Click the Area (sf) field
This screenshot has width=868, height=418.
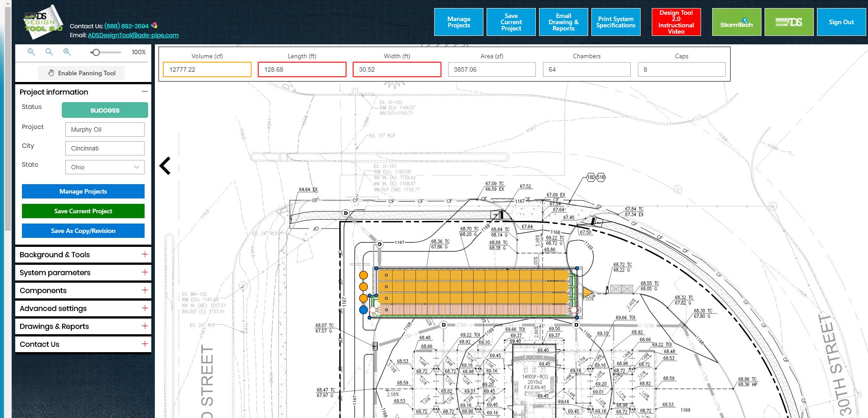[x=492, y=69]
